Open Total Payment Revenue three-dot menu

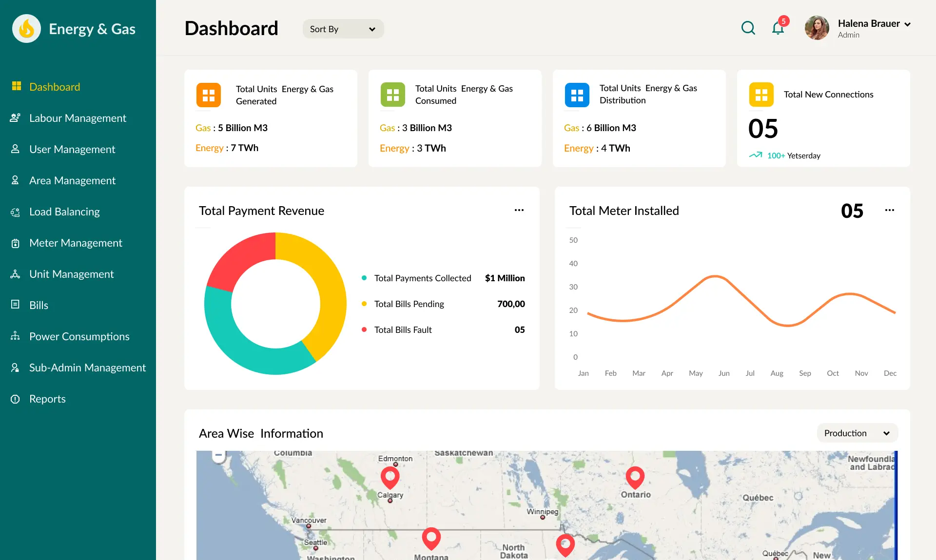pyautogui.click(x=519, y=210)
